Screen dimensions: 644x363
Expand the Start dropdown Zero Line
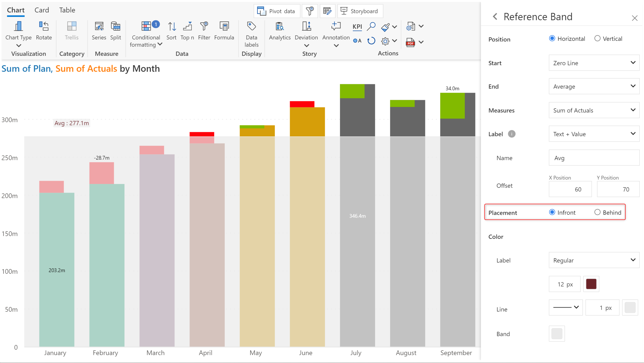(x=594, y=63)
